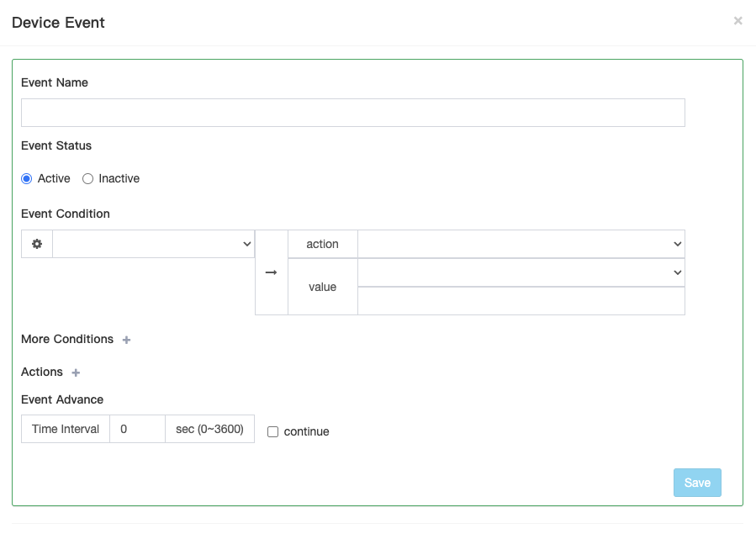Image resolution: width=756 pixels, height=560 pixels.
Task: Click the gear icon in Event Condition
Action: pyautogui.click(x=37, y=244)
